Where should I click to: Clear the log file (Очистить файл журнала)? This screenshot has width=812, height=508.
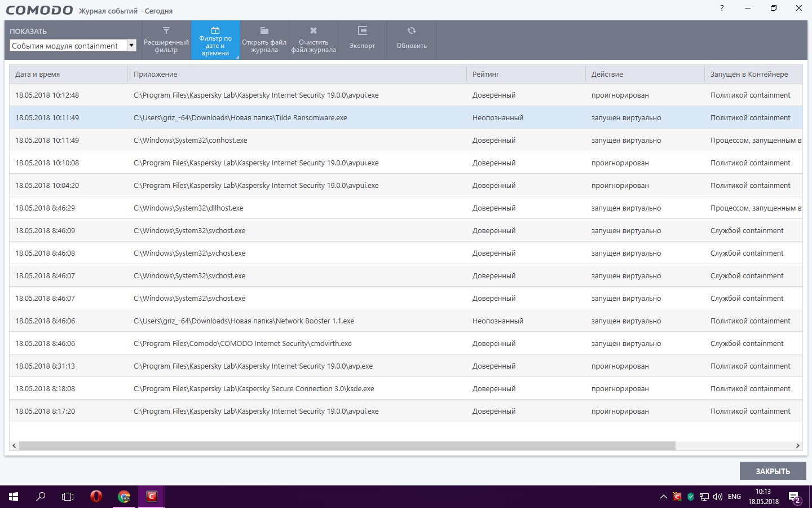[314, 40]
